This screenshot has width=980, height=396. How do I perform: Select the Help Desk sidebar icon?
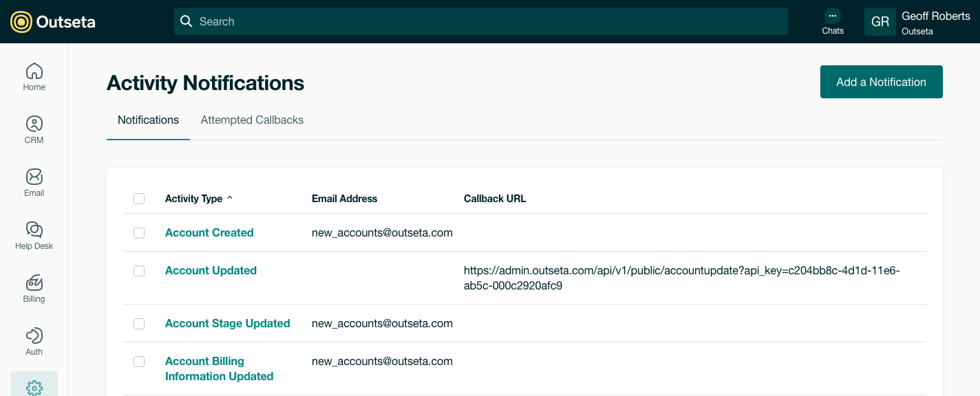click(34, 235)
